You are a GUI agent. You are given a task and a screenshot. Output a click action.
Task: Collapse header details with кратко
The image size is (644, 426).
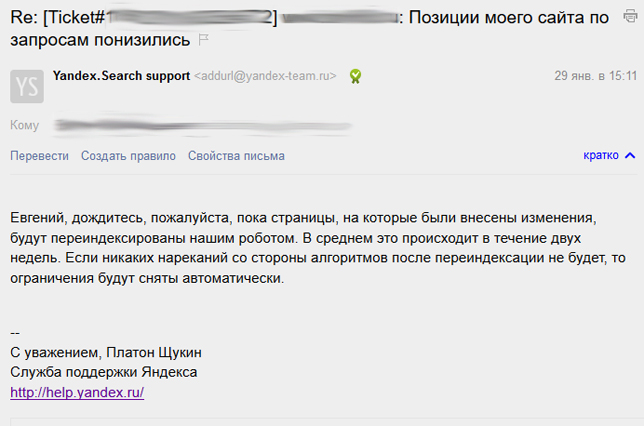pyautogui.click(x=609, y=155)
